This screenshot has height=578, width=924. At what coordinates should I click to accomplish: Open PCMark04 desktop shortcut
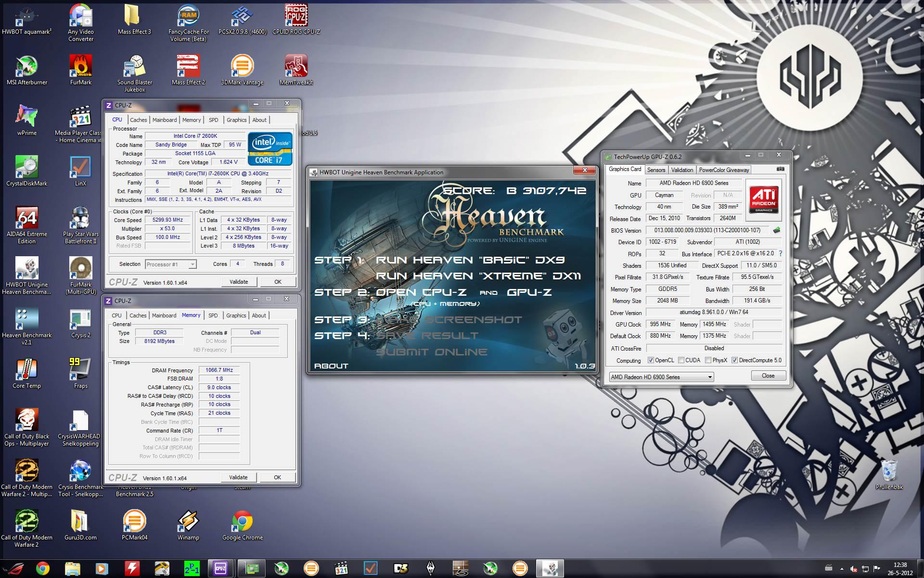(134, 525)
